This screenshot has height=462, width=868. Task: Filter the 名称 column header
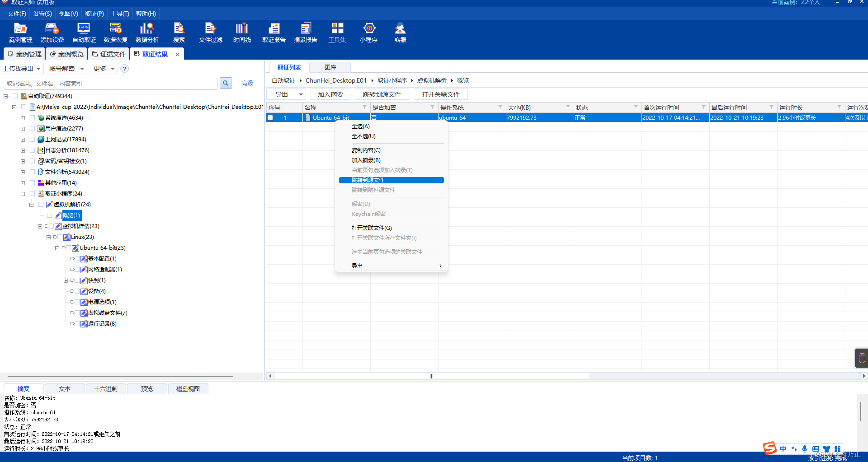[364, 107]
